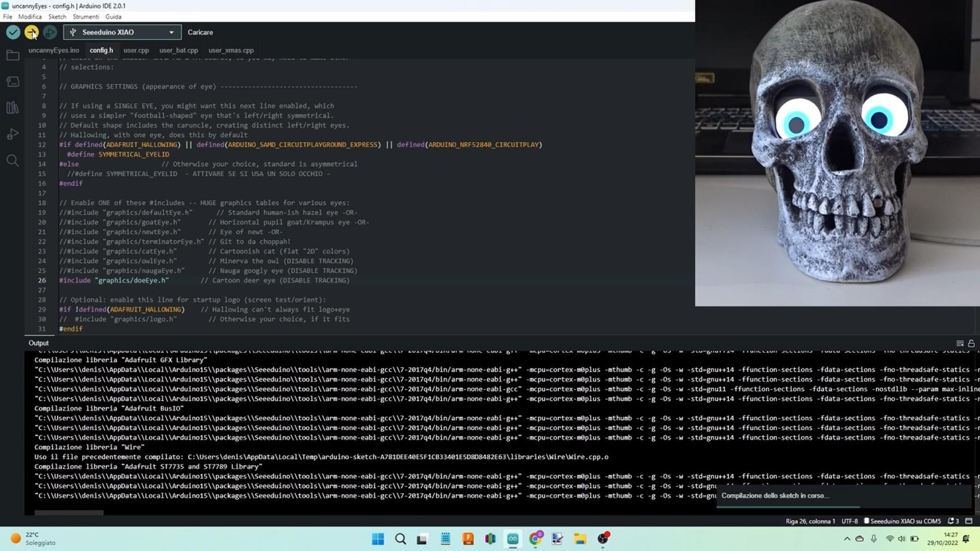
Task: Switch to the user.cpp tab
Action: point(136,50)
